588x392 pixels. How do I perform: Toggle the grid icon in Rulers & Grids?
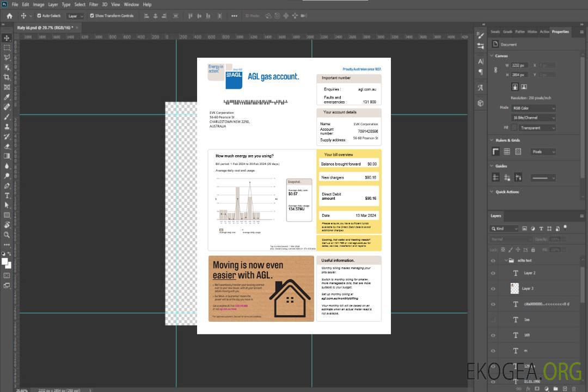point(507,152)
